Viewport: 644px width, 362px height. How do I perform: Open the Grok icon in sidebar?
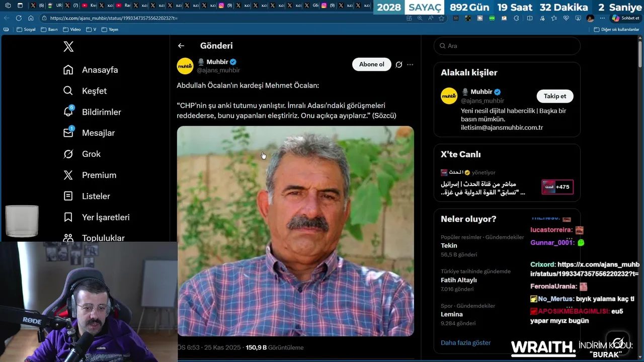point(68,154)
